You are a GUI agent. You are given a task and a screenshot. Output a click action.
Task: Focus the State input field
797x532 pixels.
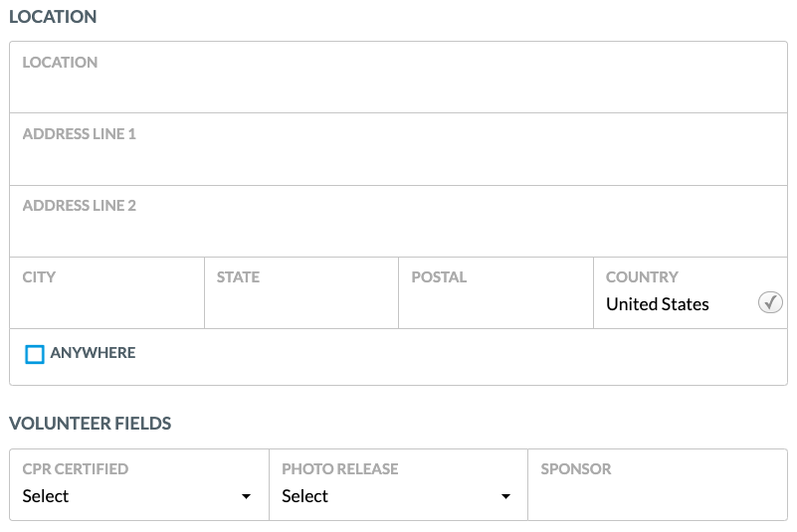coord(301,293)
